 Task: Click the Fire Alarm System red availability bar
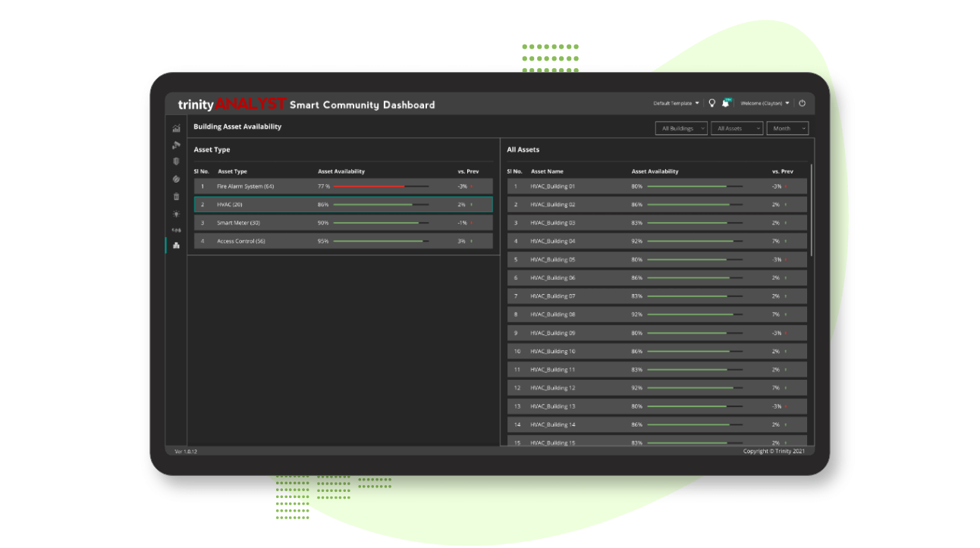click(381, 186)
